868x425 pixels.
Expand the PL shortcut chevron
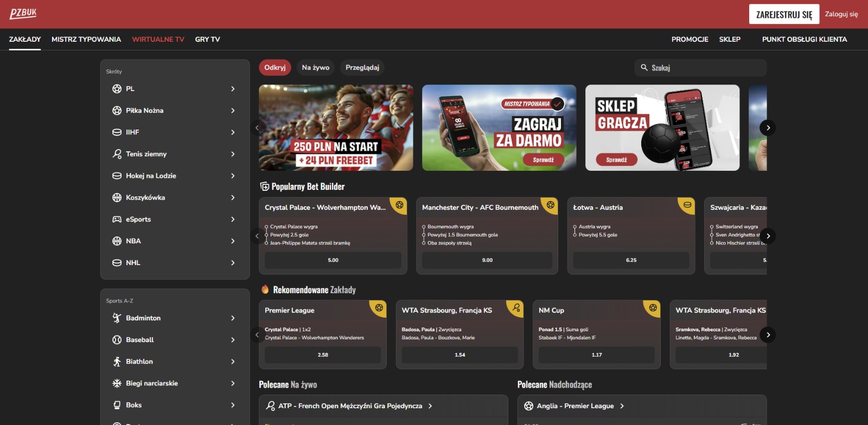pos(233,89)
